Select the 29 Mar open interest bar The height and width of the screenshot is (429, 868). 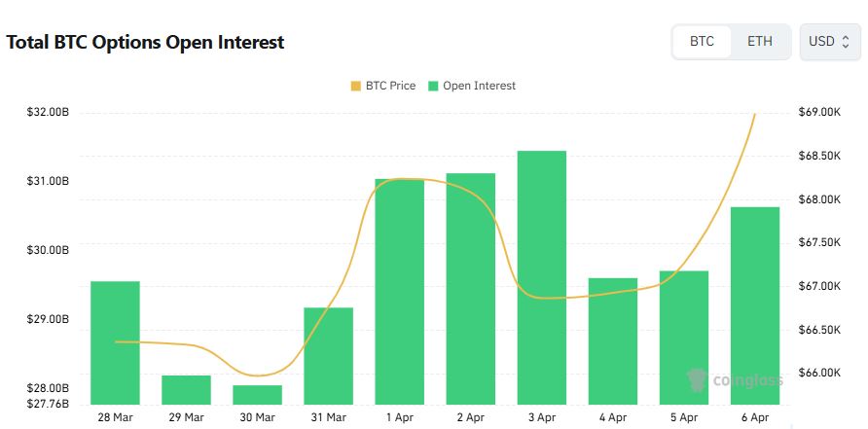coord(186,389)
